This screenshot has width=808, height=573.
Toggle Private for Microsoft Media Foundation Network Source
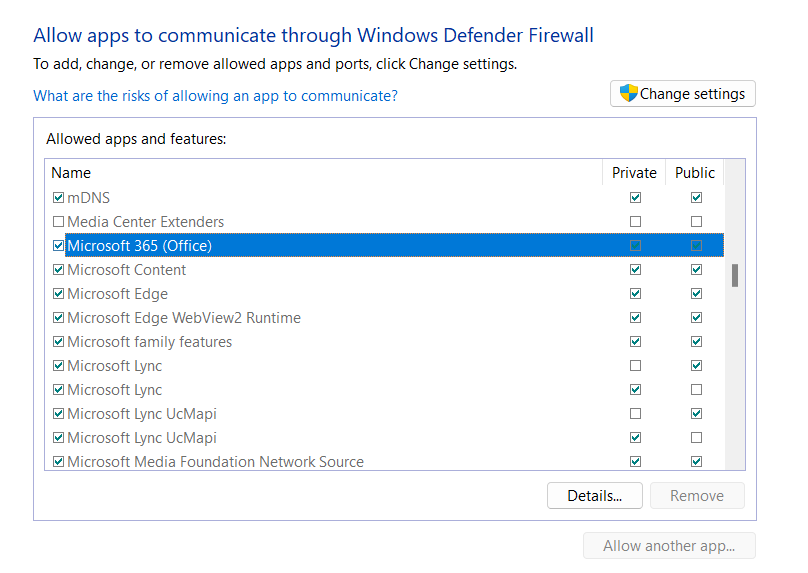(x=635, y=461)
